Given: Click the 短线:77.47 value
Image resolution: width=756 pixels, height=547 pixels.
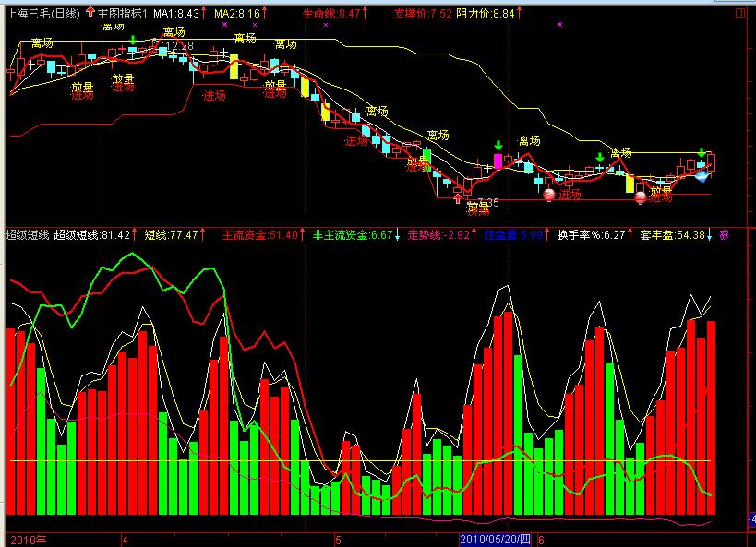Looking at the screenshot, I should coord(171,234).
